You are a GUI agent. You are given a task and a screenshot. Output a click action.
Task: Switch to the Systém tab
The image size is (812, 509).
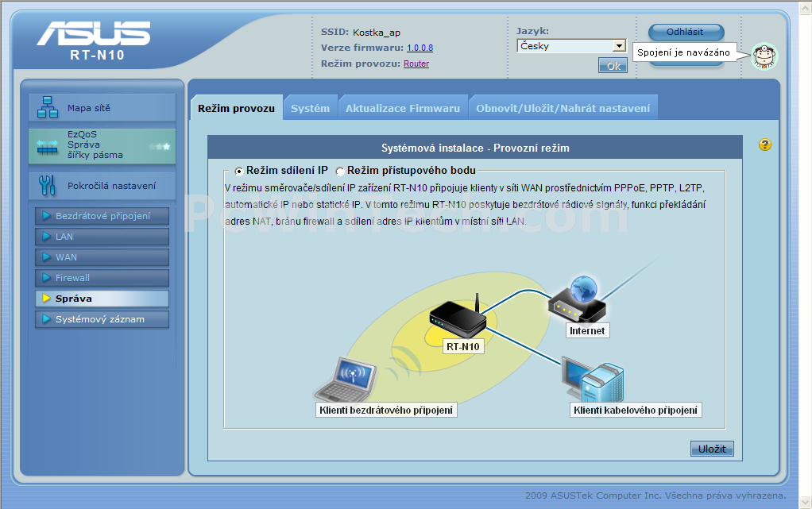click(x=310, y=108)
